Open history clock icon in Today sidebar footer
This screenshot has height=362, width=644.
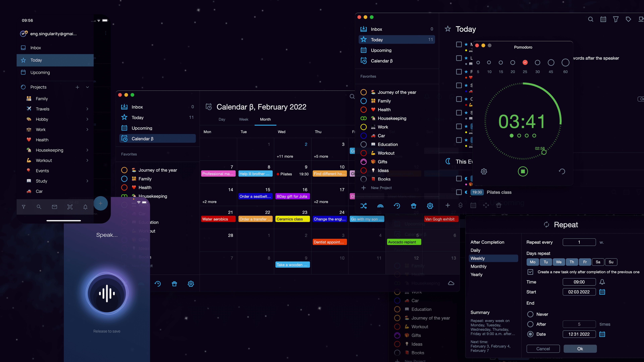point(397,206)
